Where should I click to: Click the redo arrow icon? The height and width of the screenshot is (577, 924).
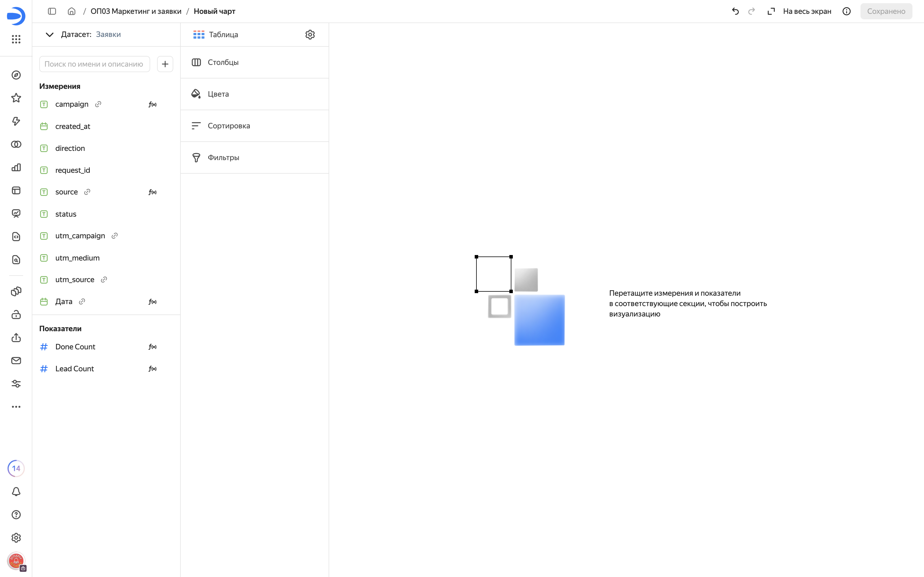click(x=751, y=12)
